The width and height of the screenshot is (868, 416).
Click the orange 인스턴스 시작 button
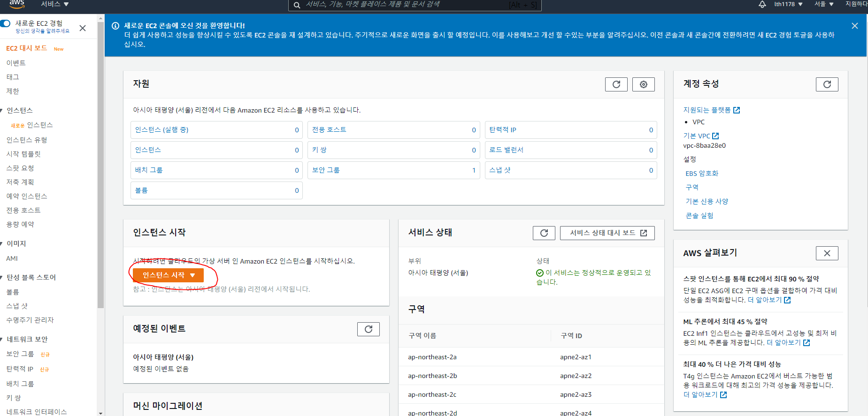(168, 275)
